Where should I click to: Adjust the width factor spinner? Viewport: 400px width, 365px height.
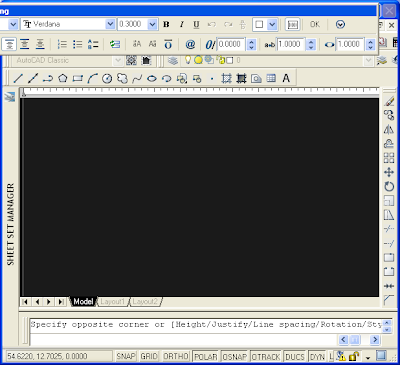pyautogui.click(x=370, y=44)
